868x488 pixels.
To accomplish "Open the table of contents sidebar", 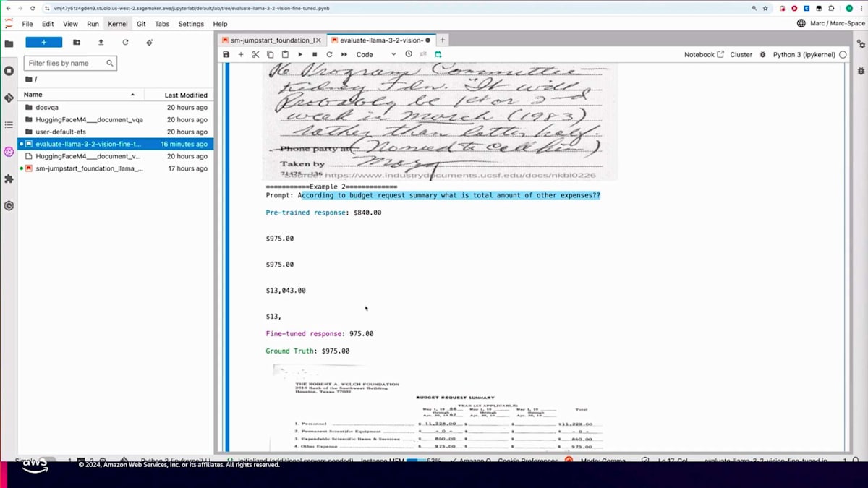I will pyautogui.click(x=9, y=125).
